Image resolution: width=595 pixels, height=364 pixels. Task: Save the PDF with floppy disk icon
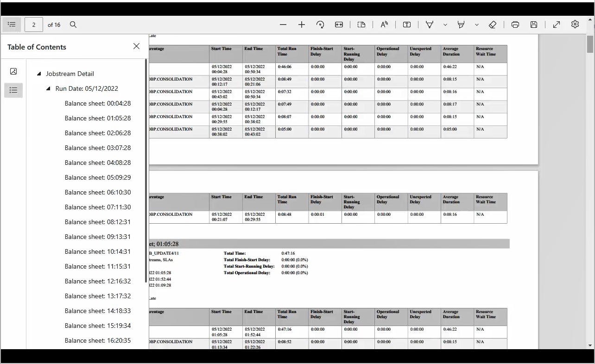pos(534,25)
